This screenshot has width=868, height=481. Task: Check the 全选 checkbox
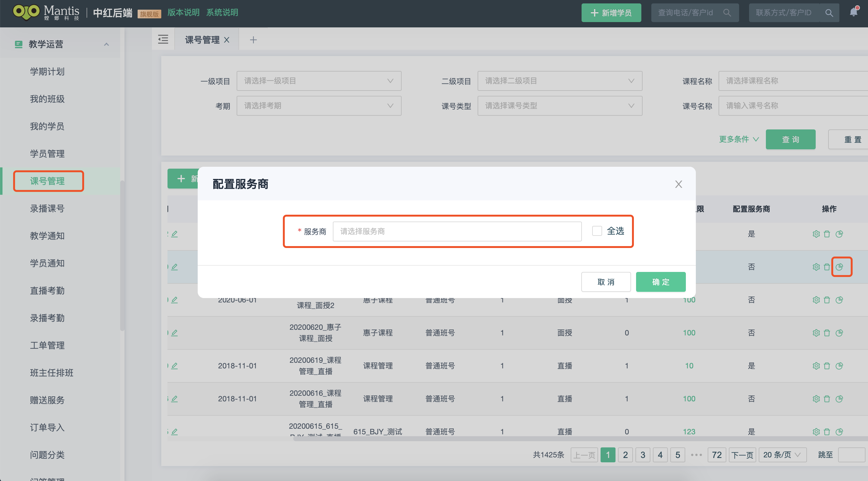597,231
